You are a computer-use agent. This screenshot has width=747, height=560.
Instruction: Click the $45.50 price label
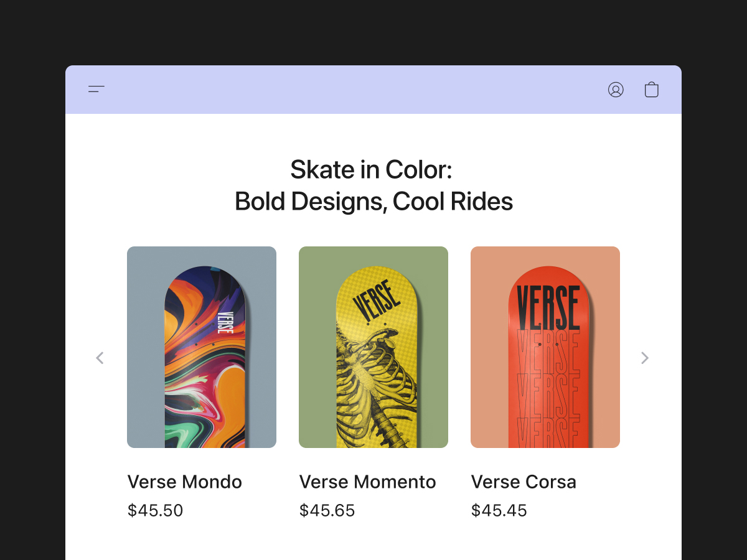pyautogui.click(x=155, y=511)
